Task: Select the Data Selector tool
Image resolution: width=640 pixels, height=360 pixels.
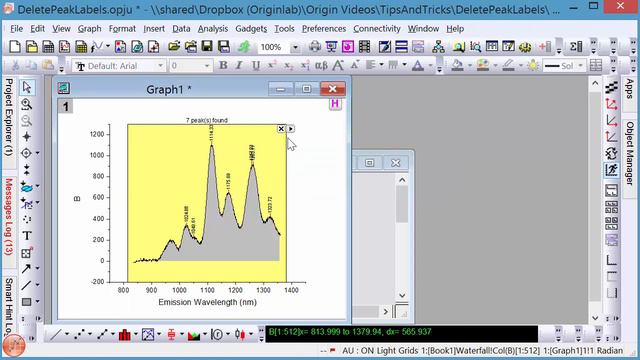Action: click(27, 169)
